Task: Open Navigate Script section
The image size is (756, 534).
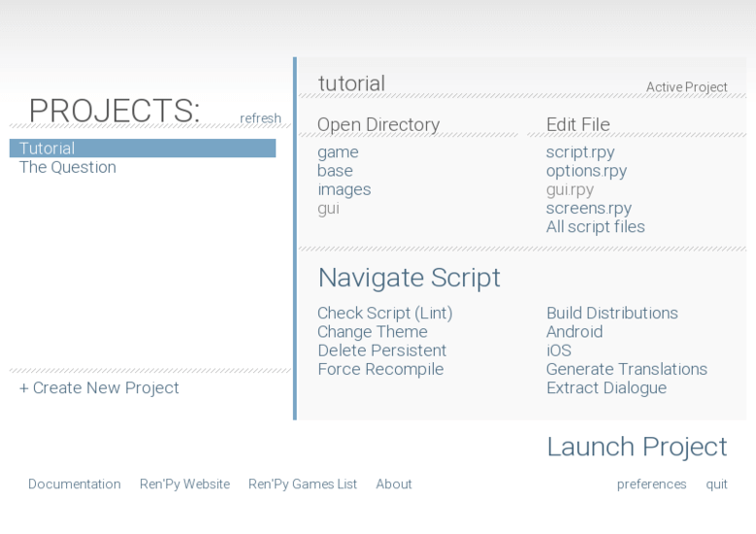Action: (x=409, y=278)
